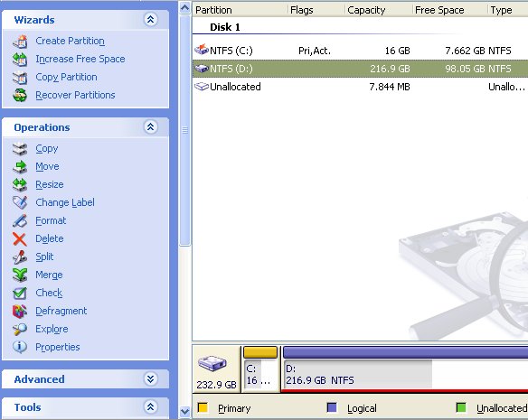Sort by the Type column header

tap(507, 11)
